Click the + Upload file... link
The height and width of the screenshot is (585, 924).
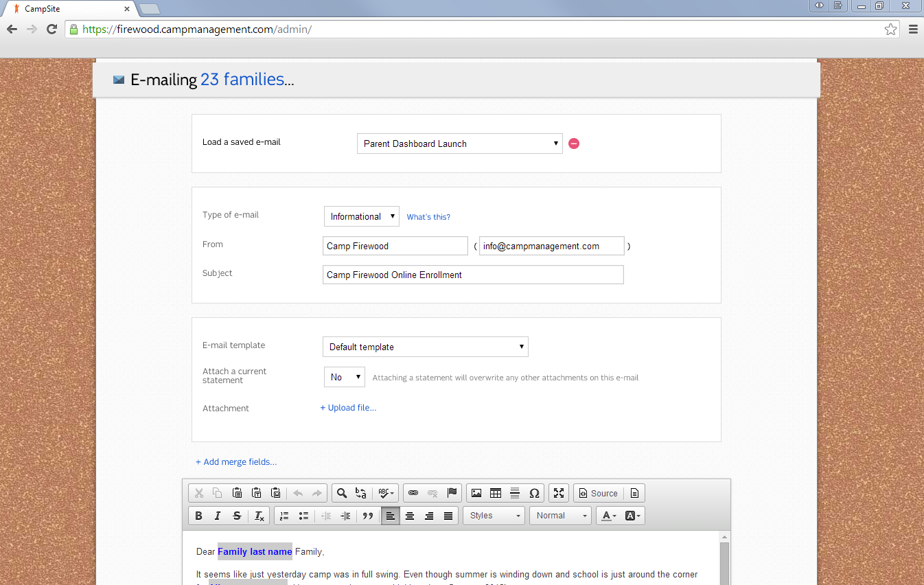348,408
